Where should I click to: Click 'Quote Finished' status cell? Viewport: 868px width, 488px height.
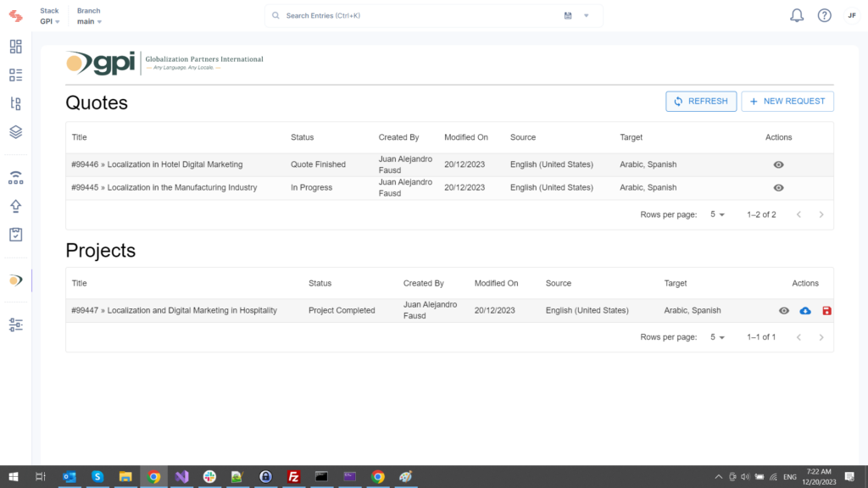319,164
